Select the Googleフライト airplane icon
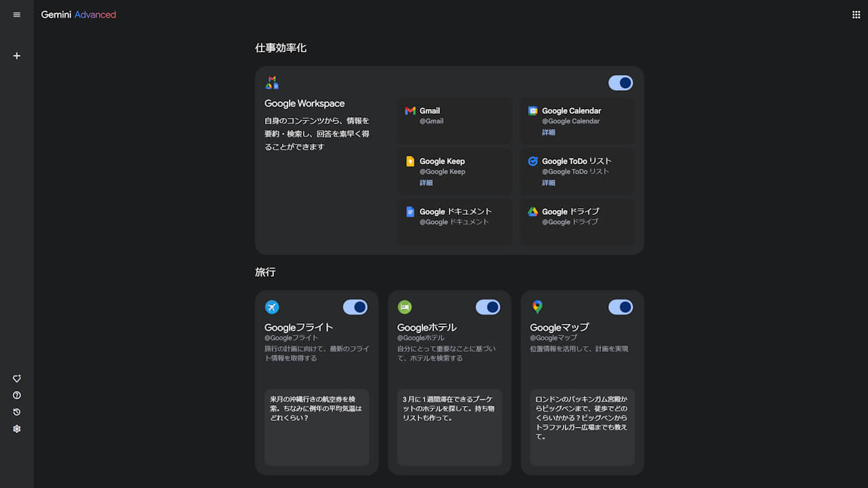Image resolution: width=868 pixels, height=488 pixels. click(x=272, y=307)
